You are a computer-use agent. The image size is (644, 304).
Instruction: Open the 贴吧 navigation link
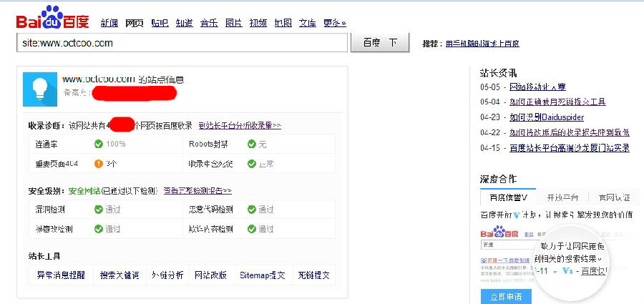click(x=160, y=23)
